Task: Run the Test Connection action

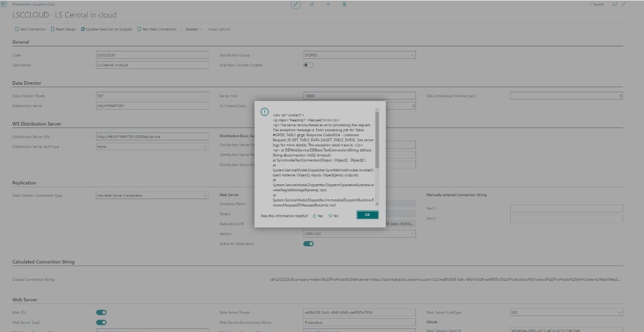Action: [x=30, y=29]
